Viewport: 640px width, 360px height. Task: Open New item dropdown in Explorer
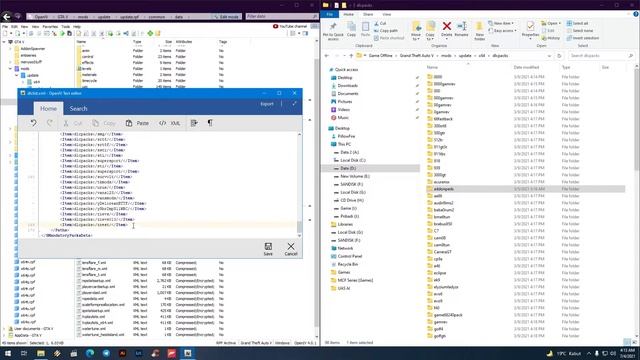[x=501, y=23]
